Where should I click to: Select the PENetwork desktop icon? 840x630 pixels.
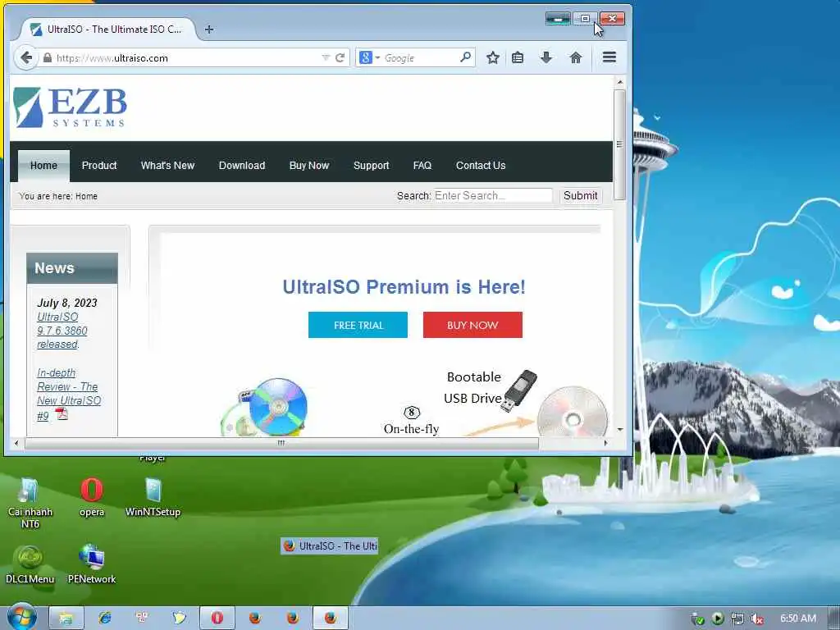[92, 564]
